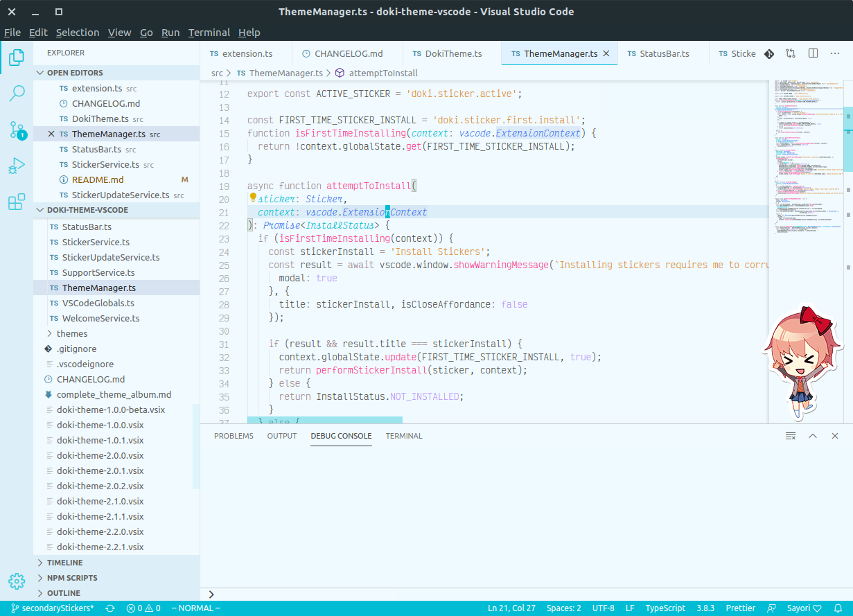Screen dimensions: 853x616
Task: Click TypeScript version 3.8.3 in status bar
Action: [x=705, y=608]
